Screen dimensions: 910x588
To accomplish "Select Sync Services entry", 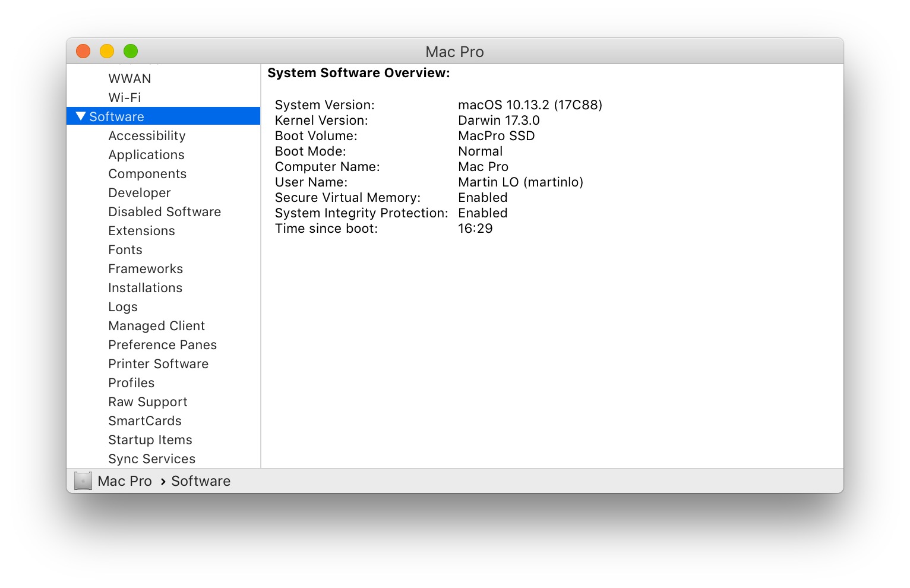I will [x=151, y=459].
